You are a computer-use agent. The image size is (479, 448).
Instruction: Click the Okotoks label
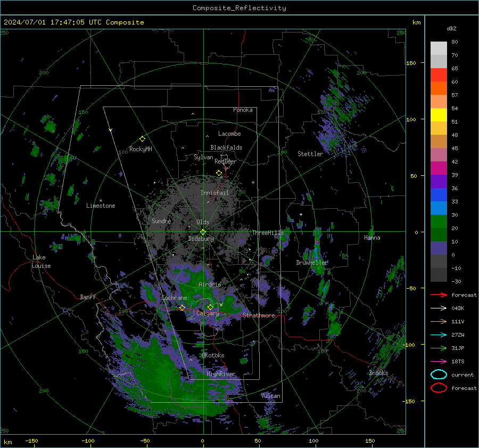pos(213,355)
